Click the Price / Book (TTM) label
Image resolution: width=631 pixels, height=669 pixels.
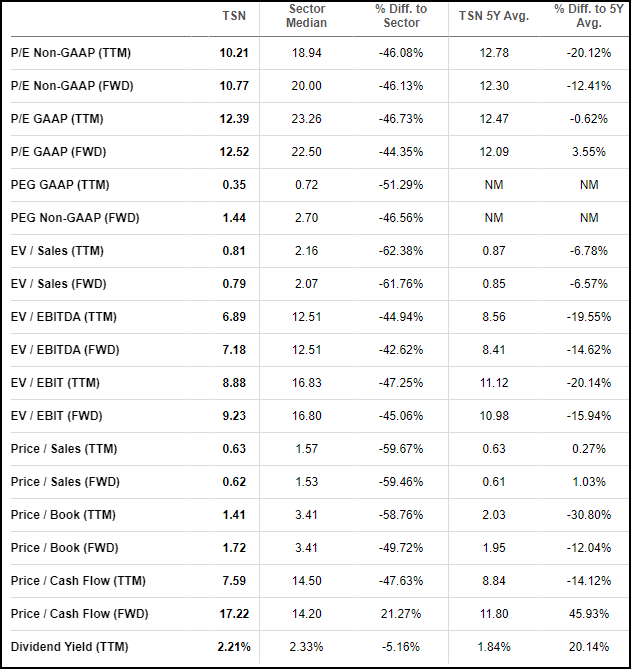63,515
